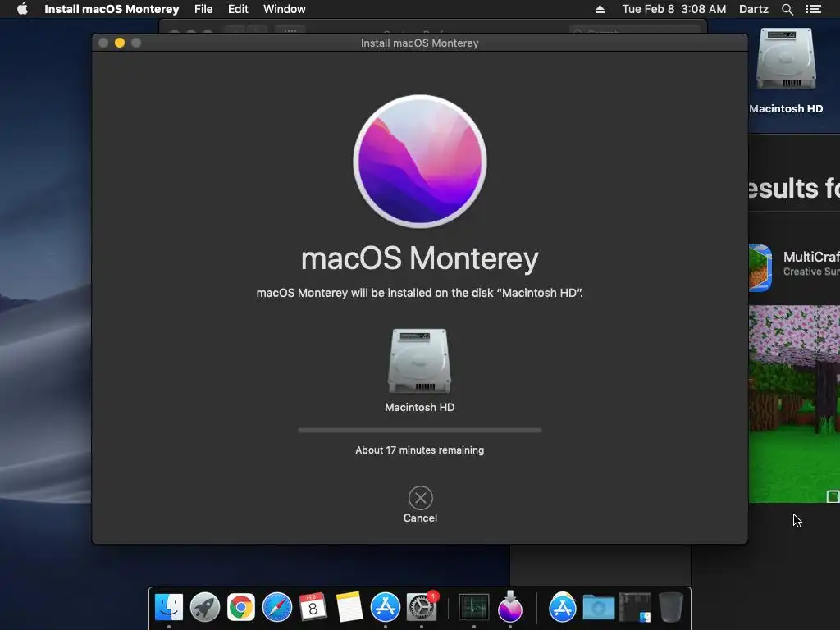
Task: Click the Cancel circle X icon
Action: (421, 498)
